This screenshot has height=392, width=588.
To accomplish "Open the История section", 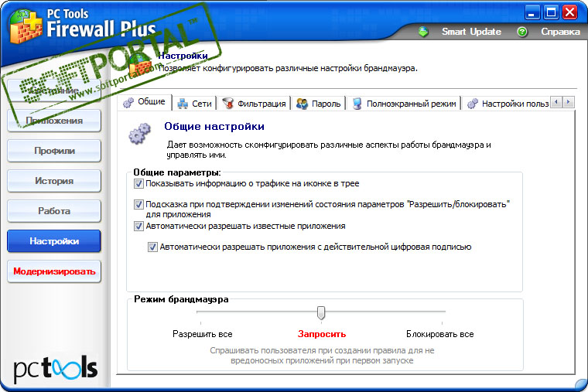I will coord(54,181).
